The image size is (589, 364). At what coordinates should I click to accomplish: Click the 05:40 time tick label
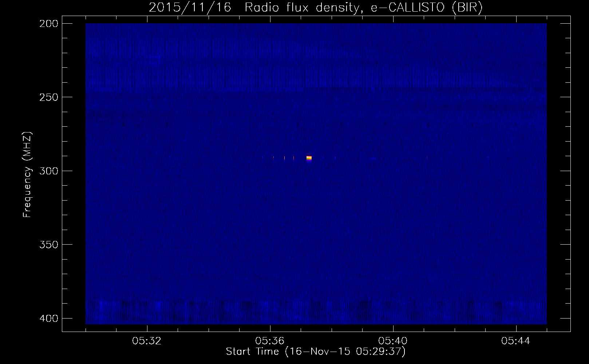(393, 341)
